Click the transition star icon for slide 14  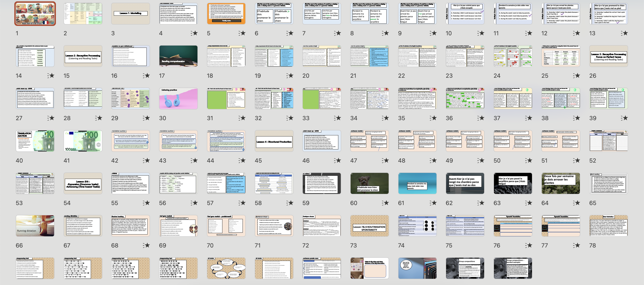(x=51, y=76)
